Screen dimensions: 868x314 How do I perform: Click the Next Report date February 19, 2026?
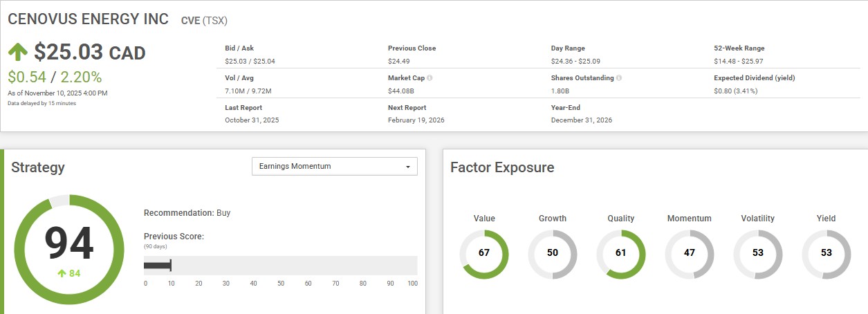tap(416, 120)
